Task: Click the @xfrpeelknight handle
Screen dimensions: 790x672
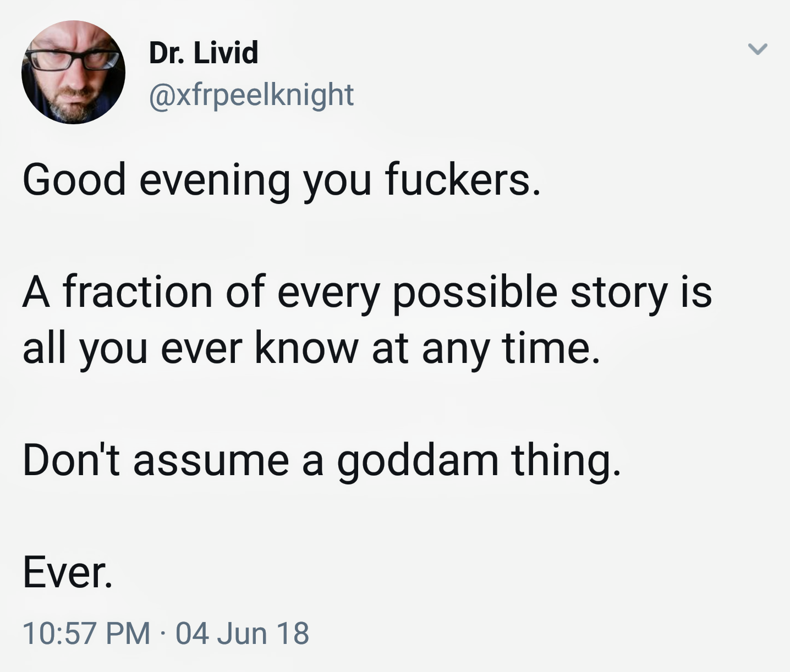Action: (251, 95)
